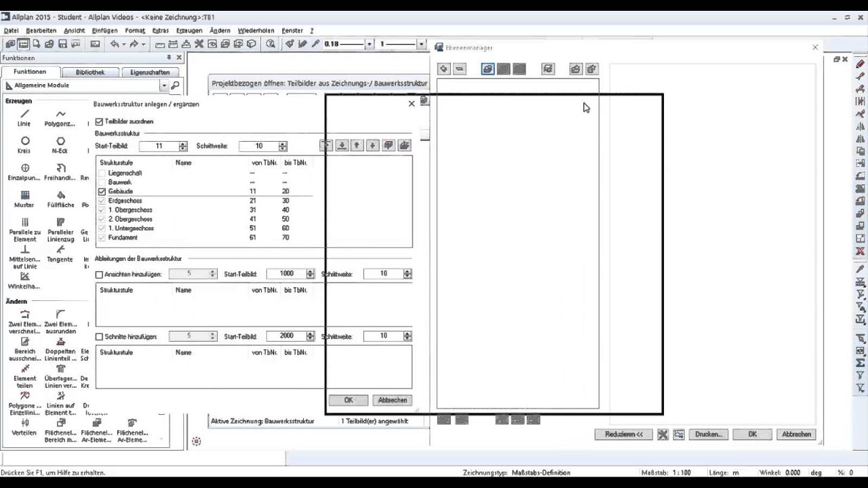Click the 3D cube view icon in toolbar

point(252,44)
